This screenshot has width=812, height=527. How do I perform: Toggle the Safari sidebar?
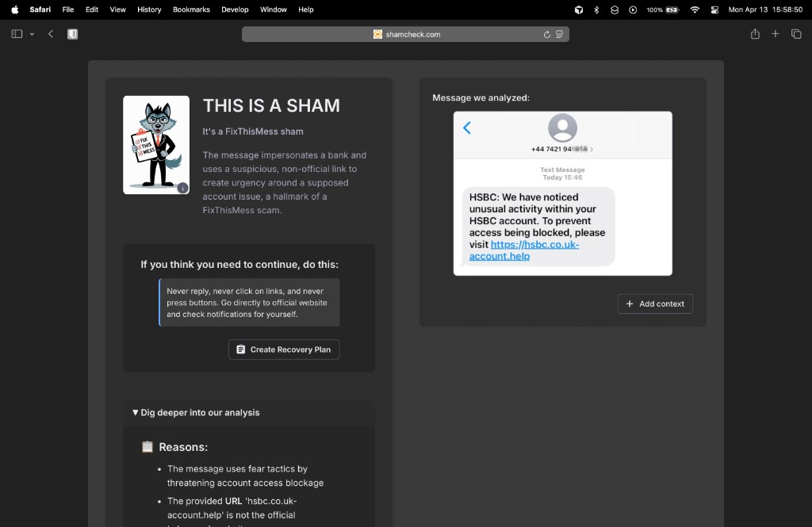click(x=17, y=33)
